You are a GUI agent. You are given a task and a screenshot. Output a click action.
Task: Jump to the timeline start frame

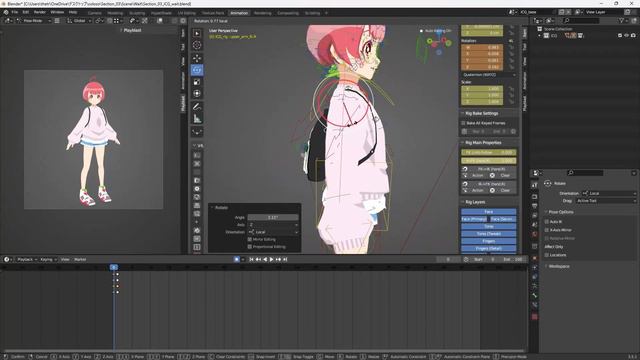[x=251, y=260]
